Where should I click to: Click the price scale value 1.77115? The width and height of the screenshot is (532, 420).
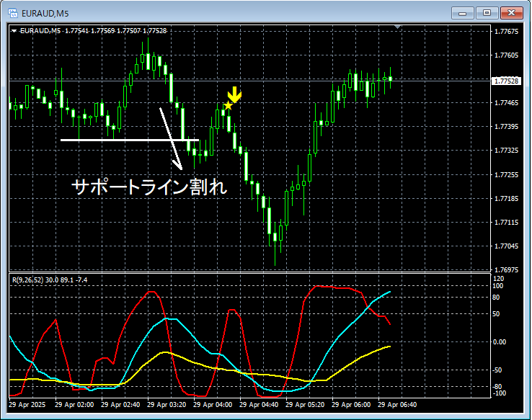tap(507, 223)
